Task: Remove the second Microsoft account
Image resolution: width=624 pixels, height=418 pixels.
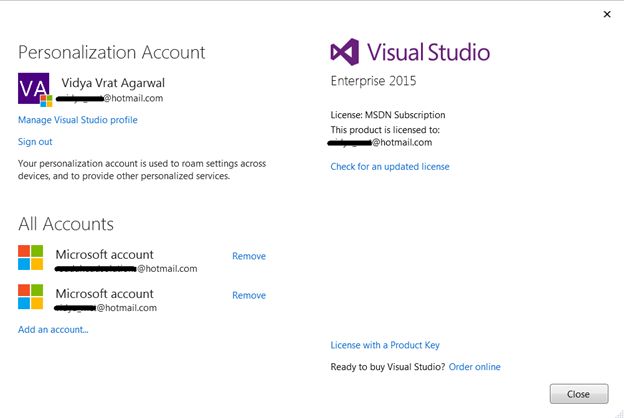Action: point(249,295)
